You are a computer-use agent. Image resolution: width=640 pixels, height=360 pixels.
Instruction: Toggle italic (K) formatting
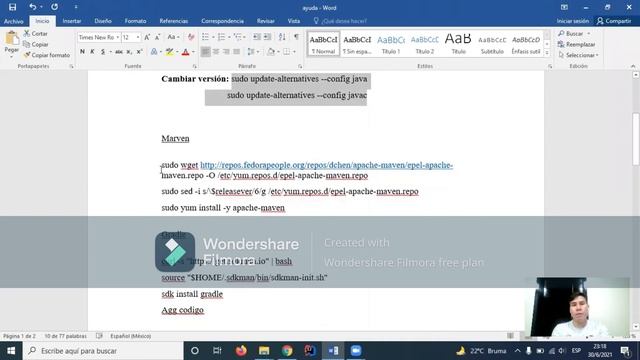92,52
